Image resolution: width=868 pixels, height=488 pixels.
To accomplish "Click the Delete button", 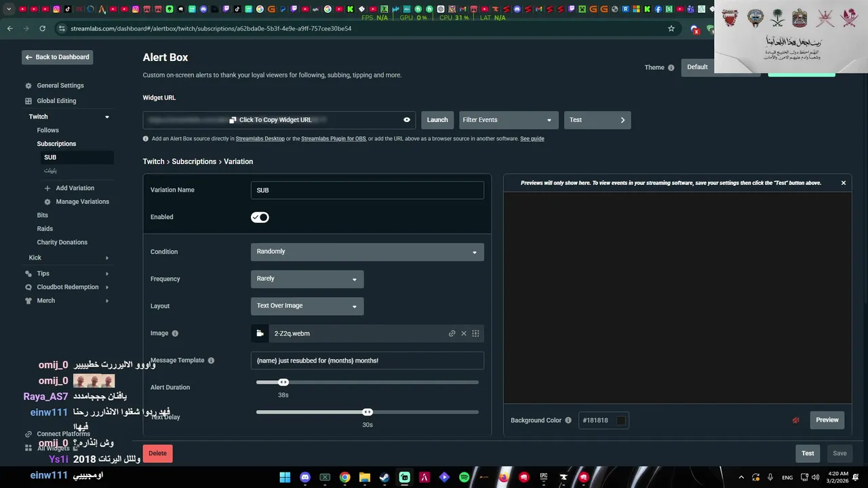I will pyautogui.click(x=157, y=453).
